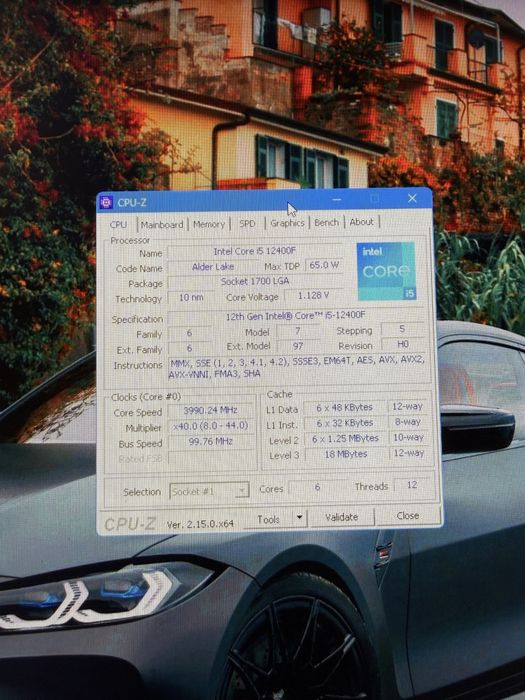Image resolution: width=525 pixels, height=700 pixels.
Task: Open the Socket #1 selection dropdown
Action: coord(209,491)
